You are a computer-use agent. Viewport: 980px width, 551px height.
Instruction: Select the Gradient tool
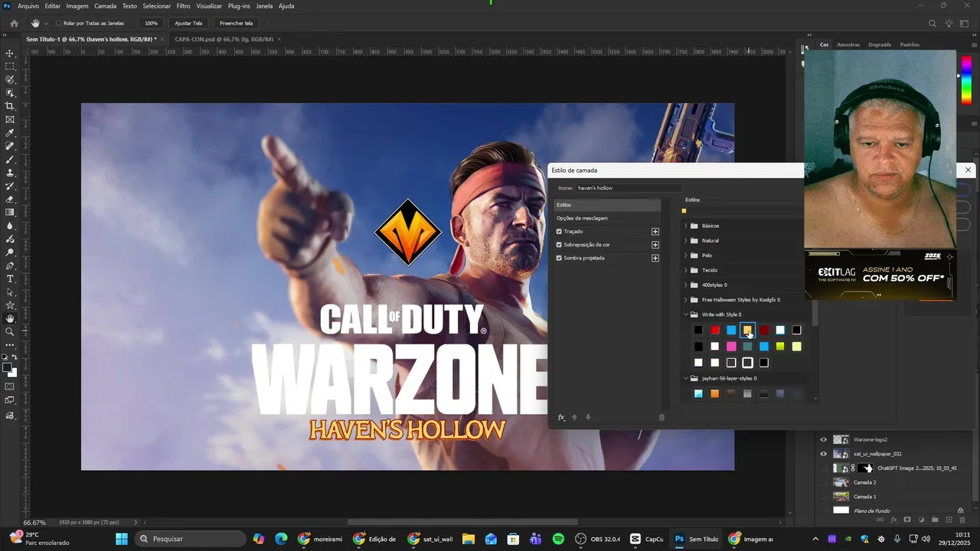[x=10, y=213]
